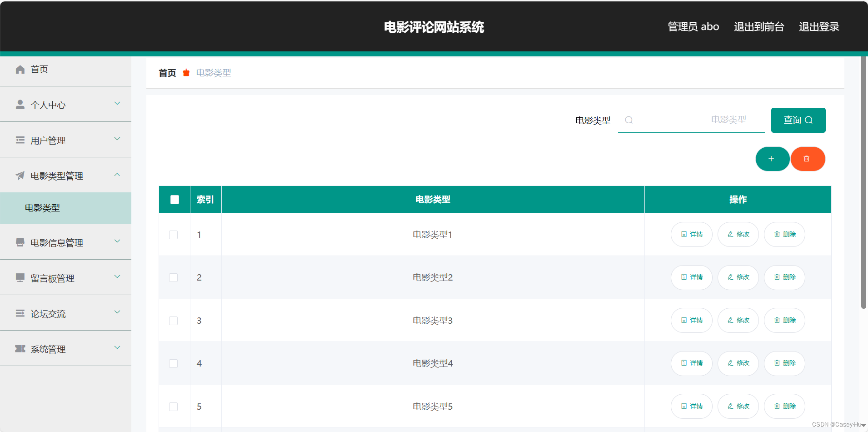Open the 系统管理 menu label
Screen dimensions: 868x432
[x=48, y=349]
